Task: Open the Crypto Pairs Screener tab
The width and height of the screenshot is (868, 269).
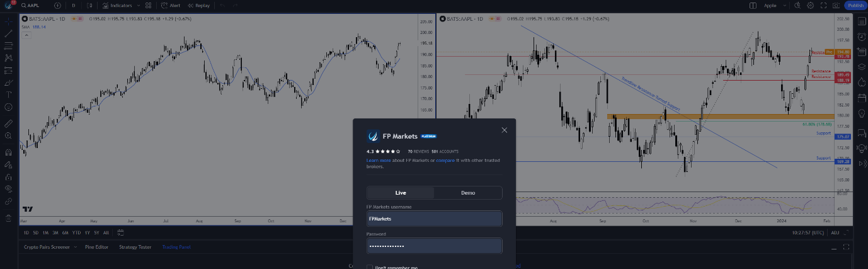Action: pos(47,247)
